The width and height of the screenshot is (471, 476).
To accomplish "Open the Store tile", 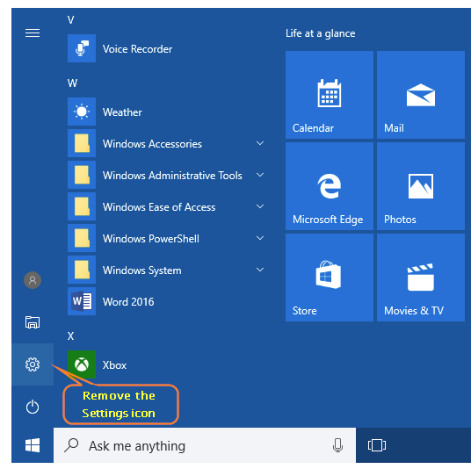I will pos(330,278).
